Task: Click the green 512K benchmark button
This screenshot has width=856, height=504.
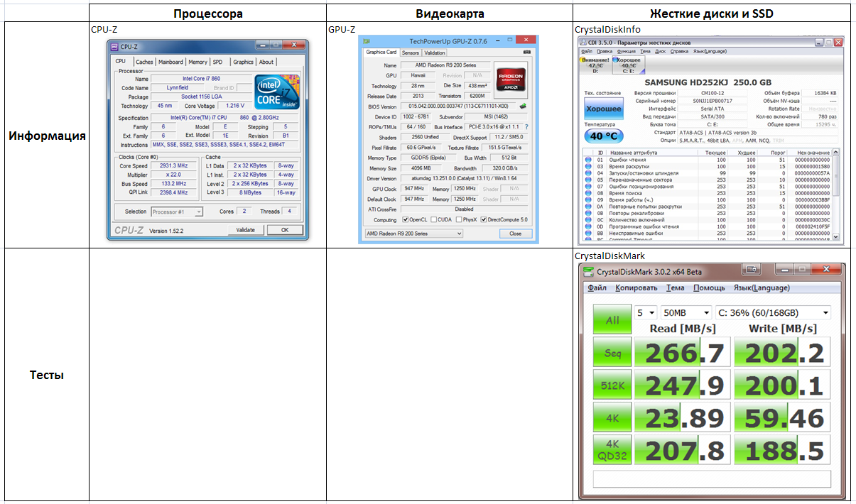Action: pos(612,386)
